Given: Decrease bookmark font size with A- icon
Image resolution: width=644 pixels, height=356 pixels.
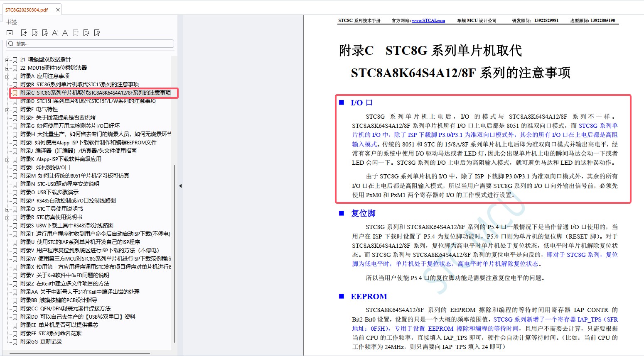Looking at the screenshot, I should pos(65,33).
